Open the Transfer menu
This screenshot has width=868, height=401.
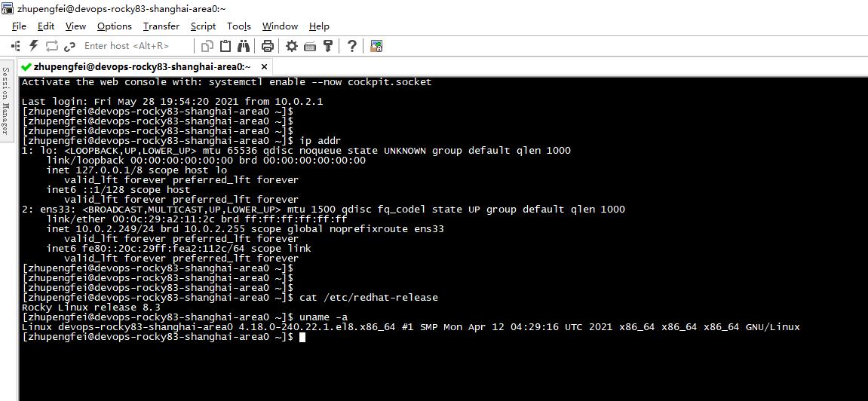coord(161,26)
